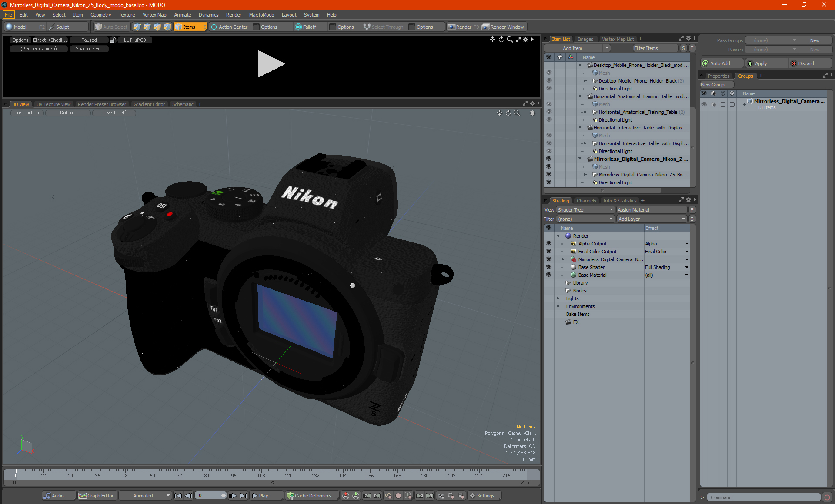Switch to the Images tab
This screenshot has height=504, width=835.
coord(585,39)
